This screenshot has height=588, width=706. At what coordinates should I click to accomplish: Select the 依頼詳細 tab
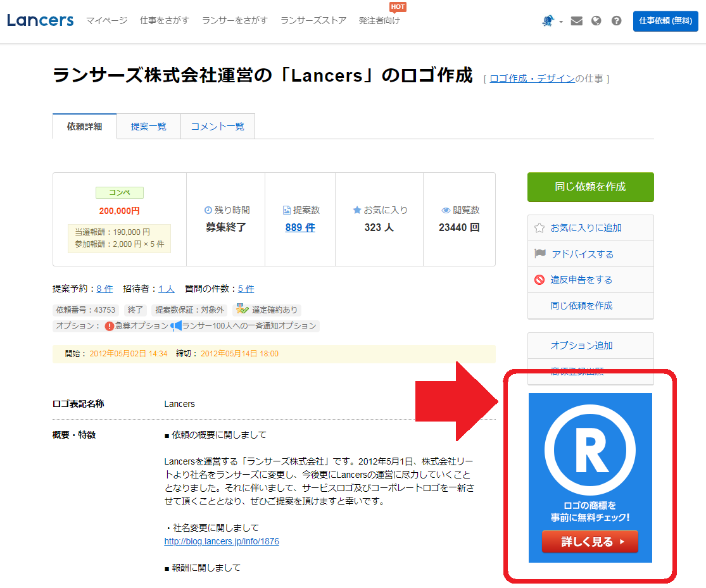(x=85, y=127)
